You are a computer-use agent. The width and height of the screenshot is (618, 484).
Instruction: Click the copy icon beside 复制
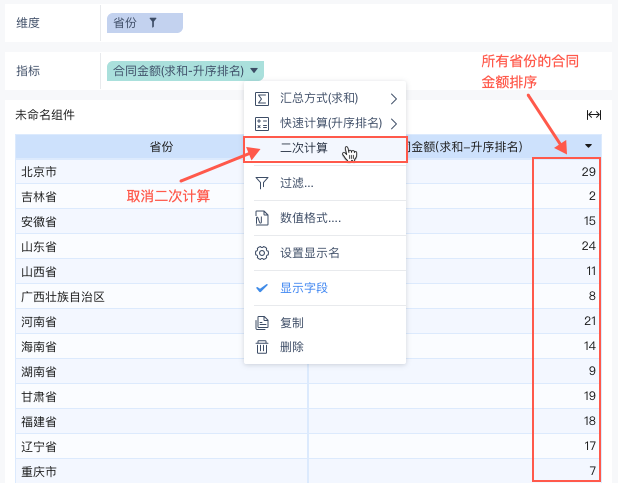click(x=262, y=323)
